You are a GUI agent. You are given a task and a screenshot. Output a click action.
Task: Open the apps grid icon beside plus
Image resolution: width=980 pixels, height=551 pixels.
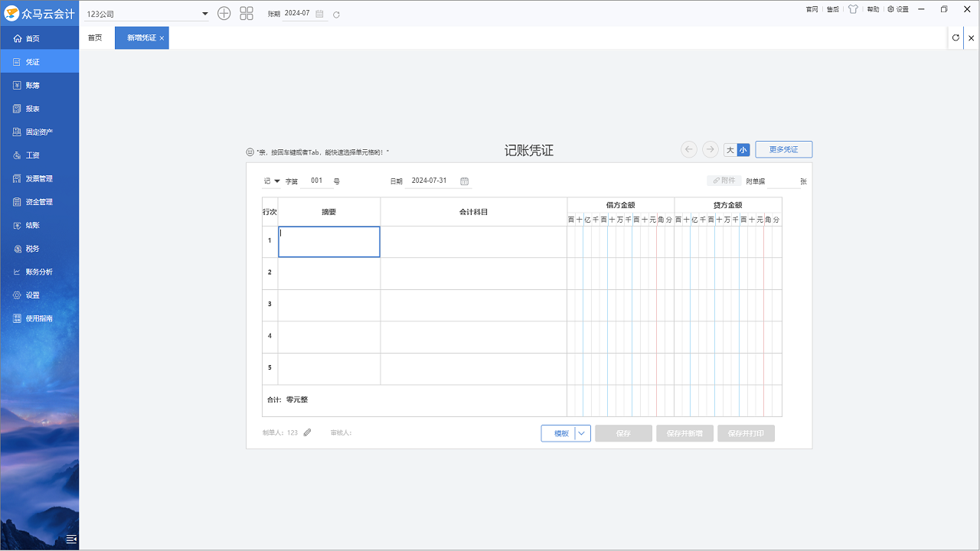pos(247,13)
